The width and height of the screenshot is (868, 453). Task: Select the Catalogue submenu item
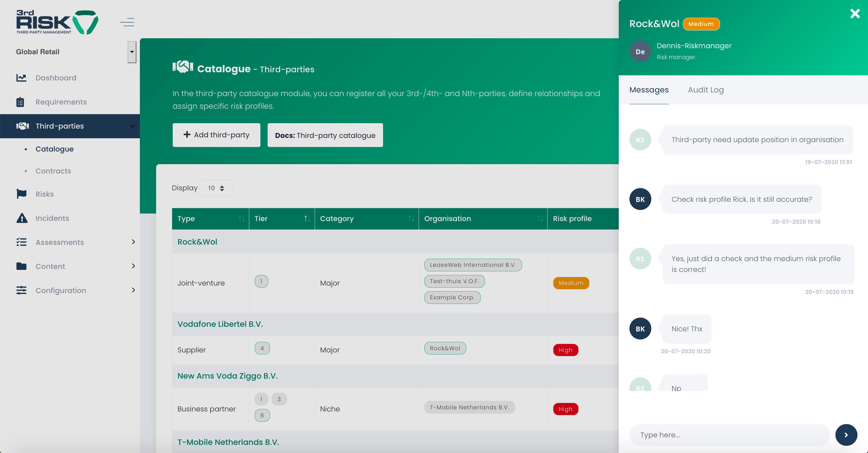click(x=55, y=149)
